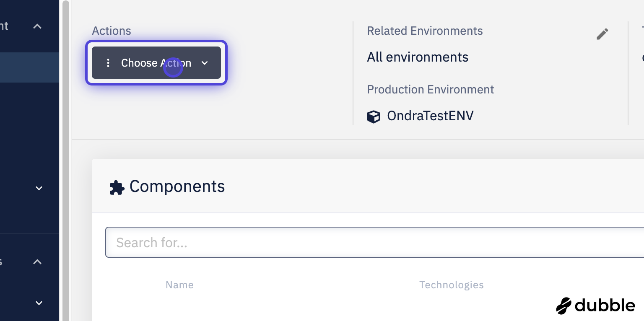Image resolution: width=644 pixels, height=321 pixels.
Task: Click the sidebar vertical scrollbar
Action: [x=65, y=159]
